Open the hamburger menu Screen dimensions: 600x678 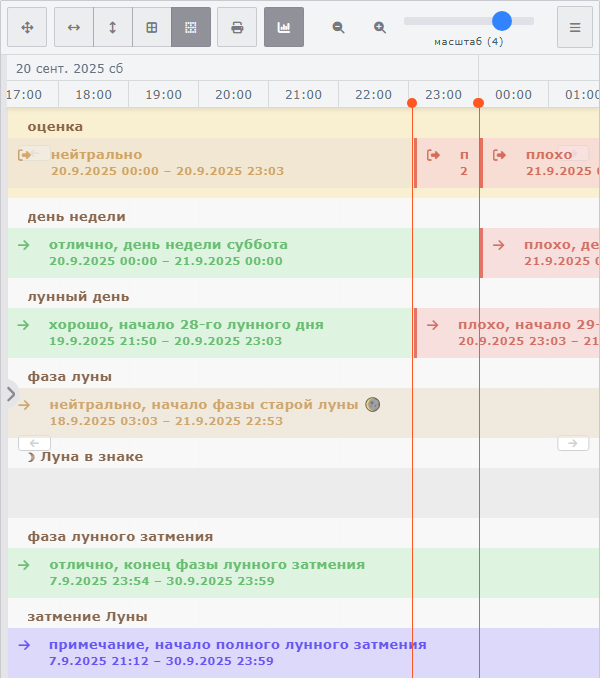575,28
